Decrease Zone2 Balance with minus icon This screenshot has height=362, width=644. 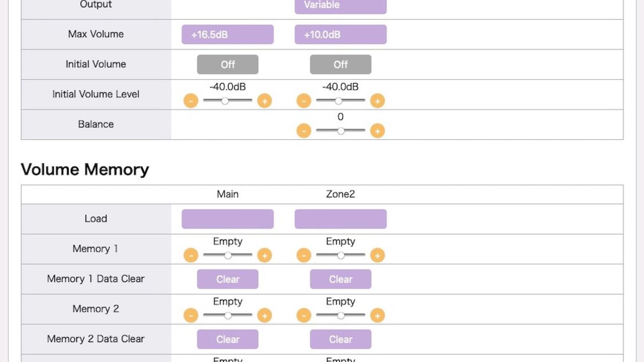tap(304, 131)
